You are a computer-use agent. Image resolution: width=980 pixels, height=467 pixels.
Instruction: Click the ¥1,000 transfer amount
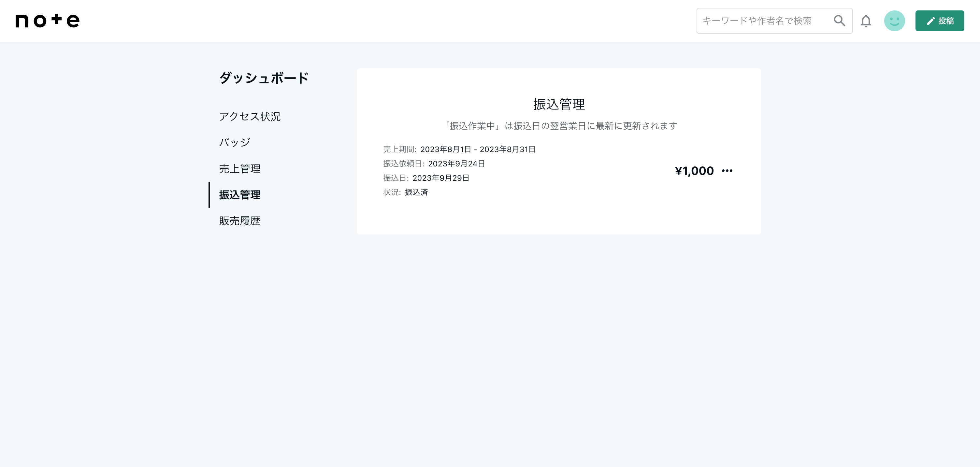[694, 171]
